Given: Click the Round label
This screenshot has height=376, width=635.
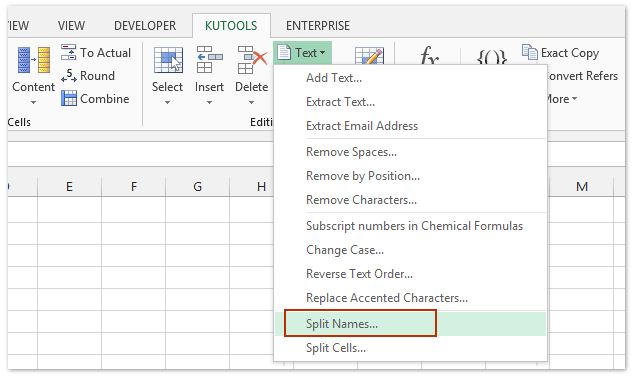Looking at the screenshot, I should [x=97, y=76].
